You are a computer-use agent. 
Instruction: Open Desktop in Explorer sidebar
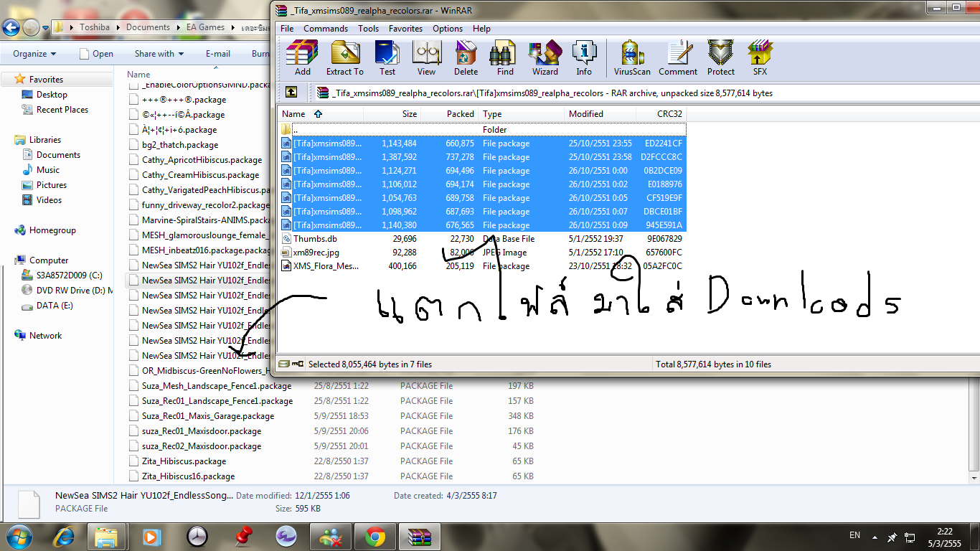52,95
